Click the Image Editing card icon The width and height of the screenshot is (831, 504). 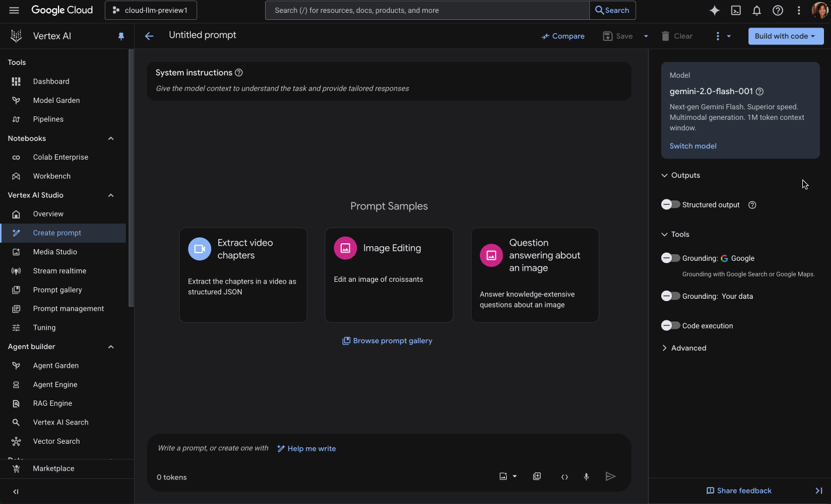(x=345, y=248)
